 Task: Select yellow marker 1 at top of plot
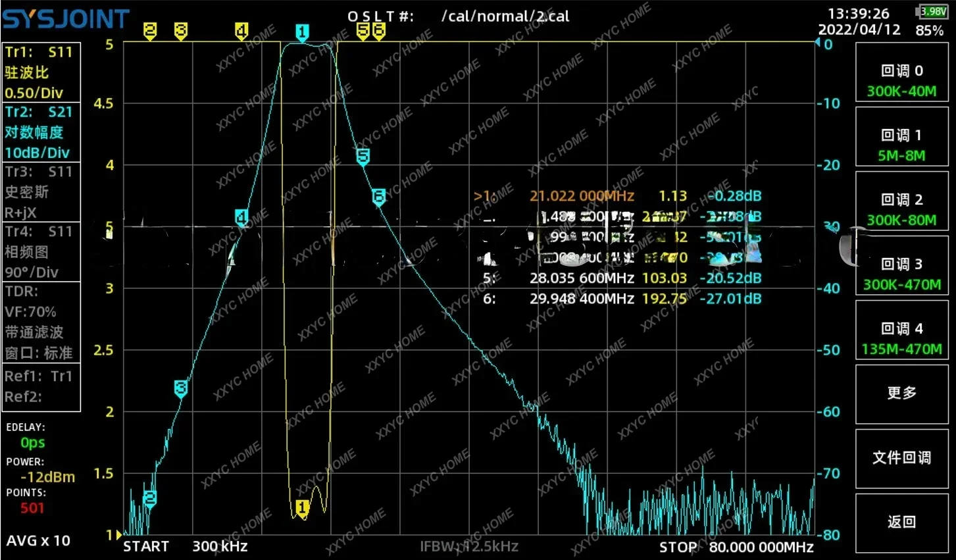[302, 32]
